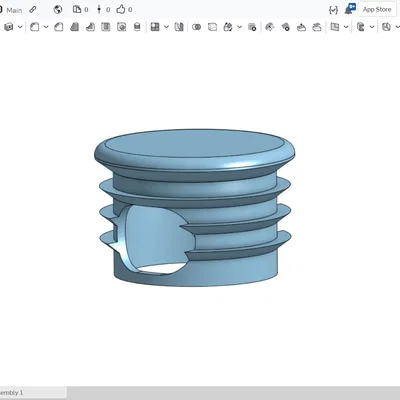The width and height of the screenshot is (400, 400).
Task: Expand the fillet tool dropdown arrow
Action: click(46, 27)
